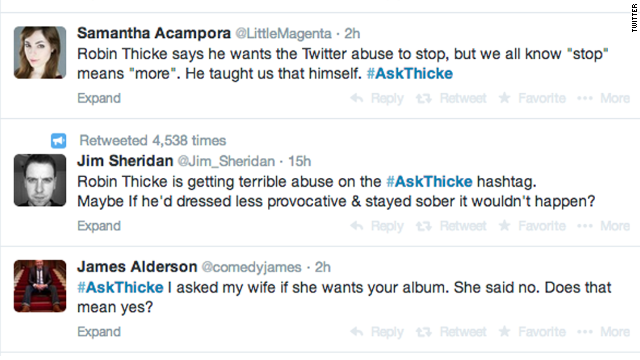Reply to Samantha Acampora's tweet

click(x=377, y=98)
